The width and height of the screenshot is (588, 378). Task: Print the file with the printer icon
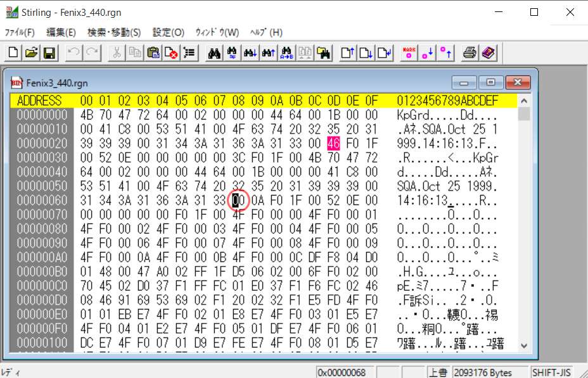470,53
